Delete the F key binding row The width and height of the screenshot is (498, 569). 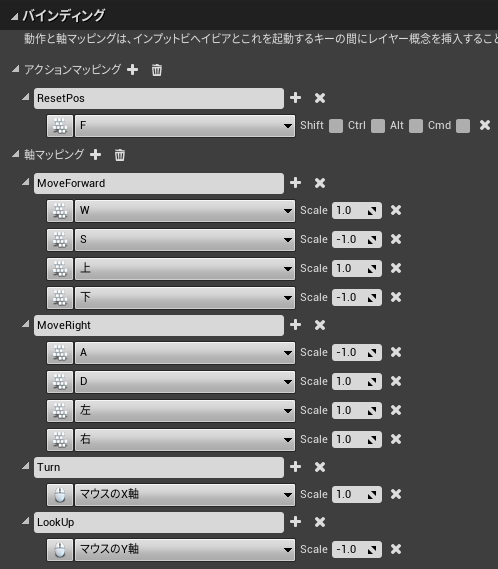tap(485, 125)
